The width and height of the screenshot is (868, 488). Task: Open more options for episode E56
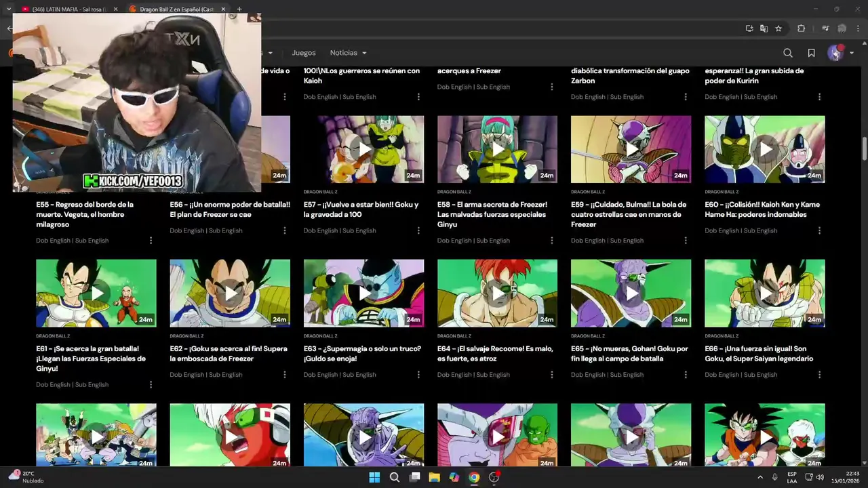(284, 230)
